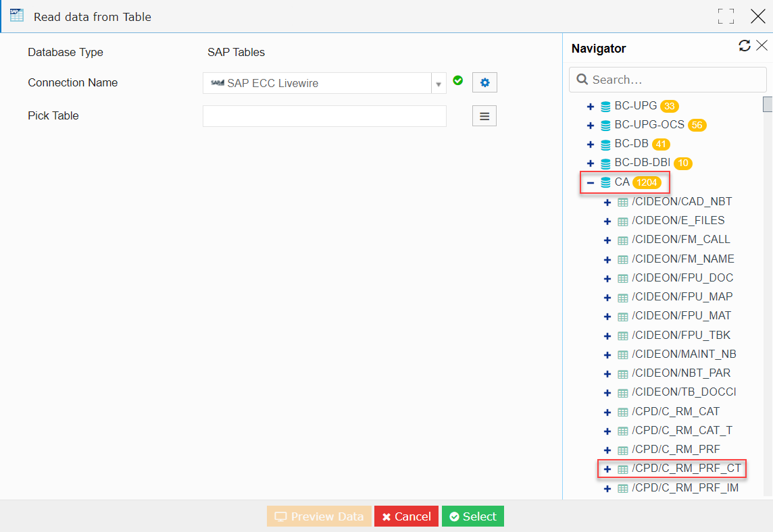Expand the BC-DB-DBI node

tap(590, 163)
